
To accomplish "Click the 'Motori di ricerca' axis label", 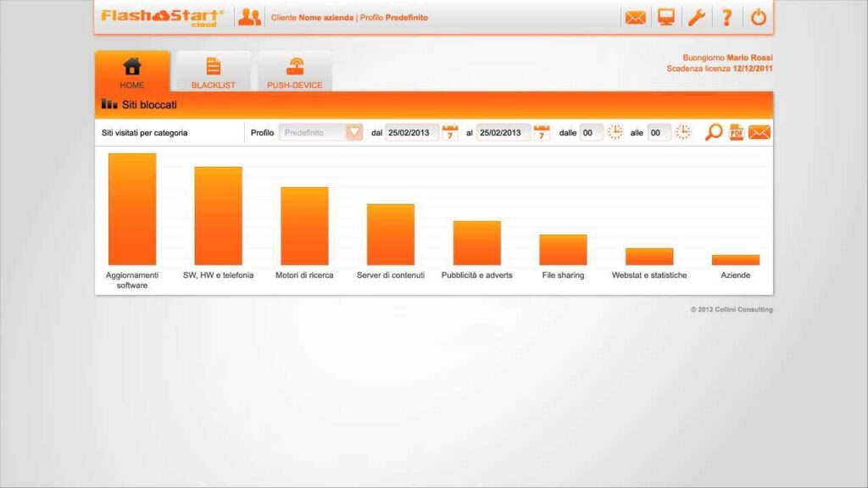I will [x=304, y=275].
